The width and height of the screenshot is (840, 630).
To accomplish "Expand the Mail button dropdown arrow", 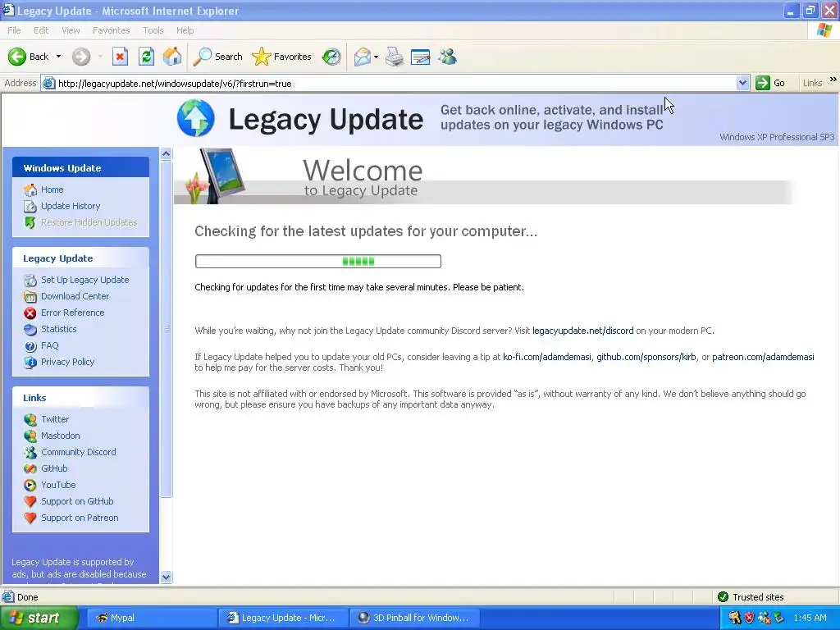I will tap(376, 57).
